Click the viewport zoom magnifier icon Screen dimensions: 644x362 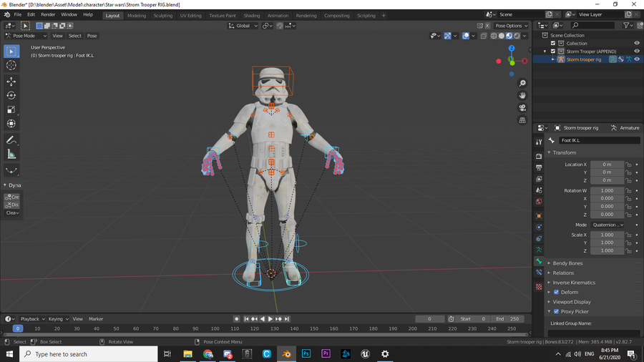coord(522,83)
